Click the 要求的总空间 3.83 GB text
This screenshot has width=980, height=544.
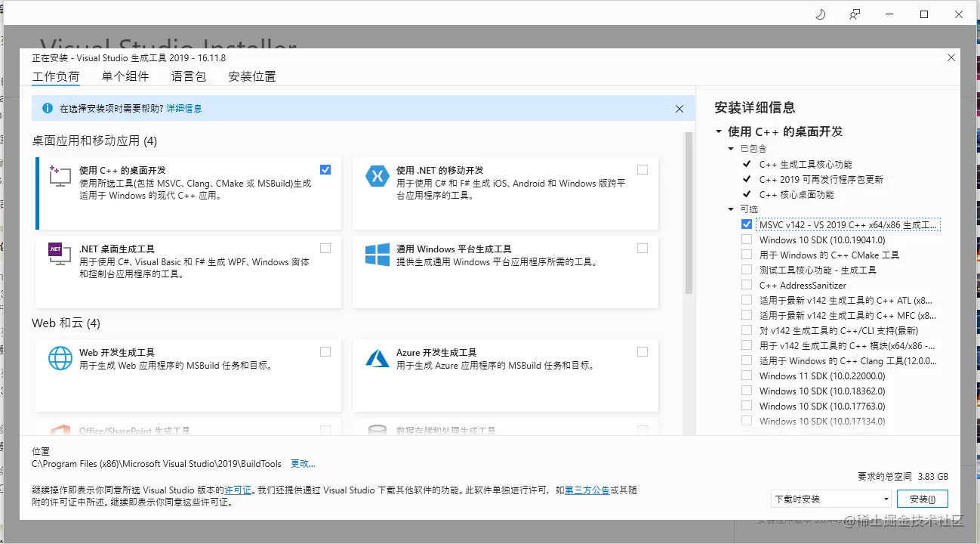tap(903, 477)
